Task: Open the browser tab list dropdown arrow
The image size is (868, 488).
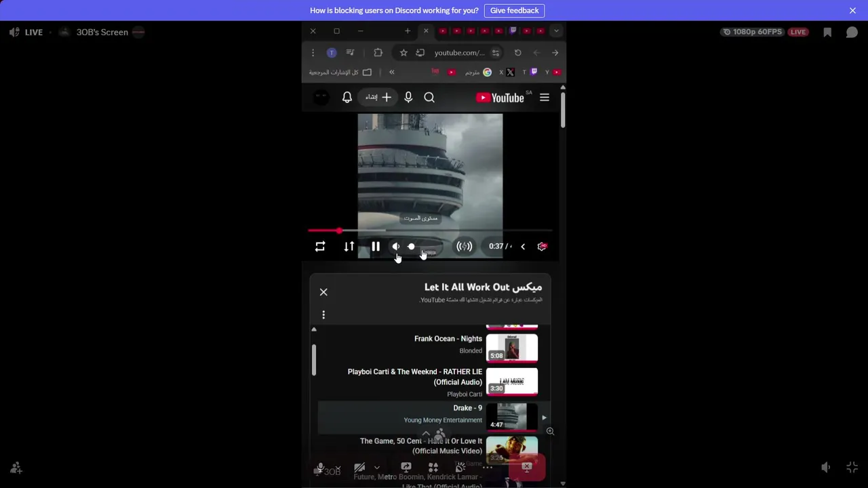Action: [x=556, y=31]
